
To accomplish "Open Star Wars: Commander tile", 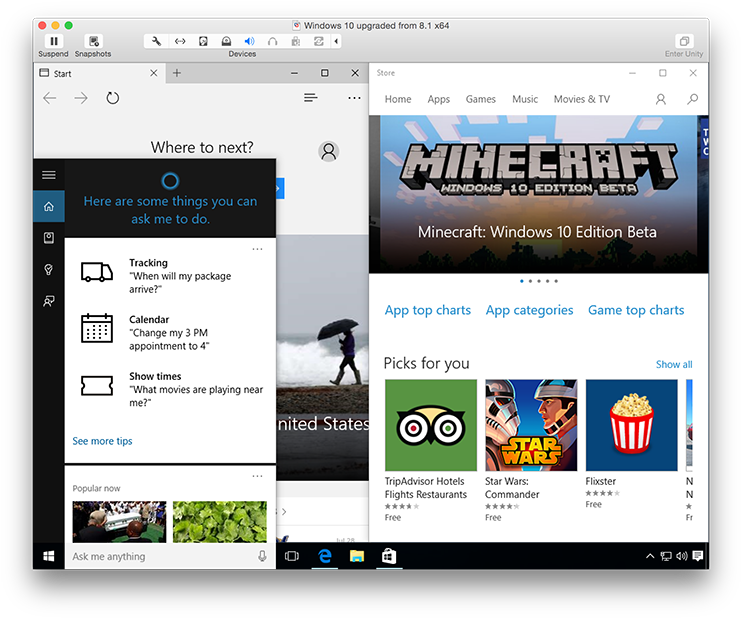I will (x=531, y=450).
